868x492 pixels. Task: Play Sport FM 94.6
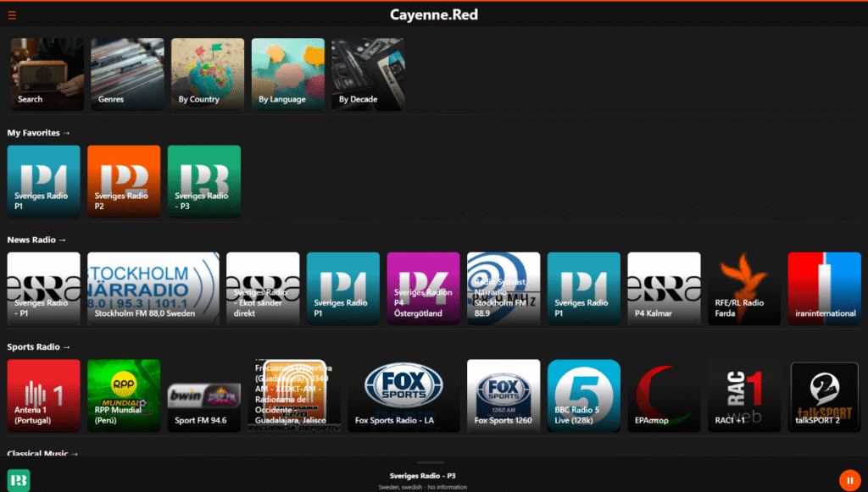pyautogui.click(x=204, y=395)
